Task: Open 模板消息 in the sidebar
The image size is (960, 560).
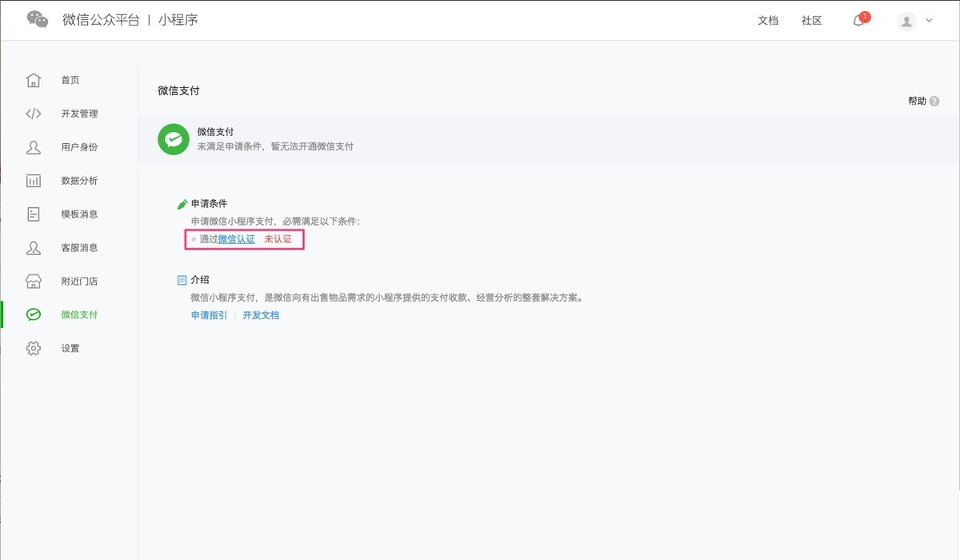Action: pyautogui.click(x=79, y=214)
